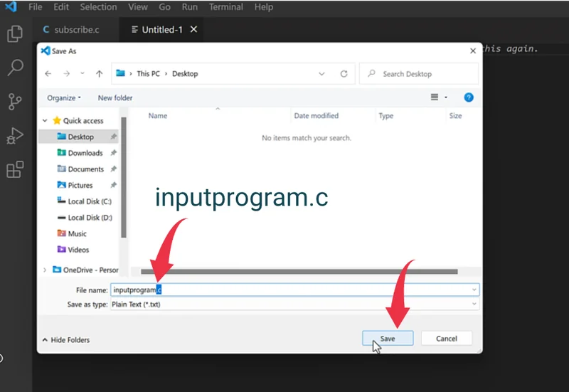Click the Refresh button beside address bar
Image resolution: width=569 pixels, height=392 pixels.
[344, 73]
